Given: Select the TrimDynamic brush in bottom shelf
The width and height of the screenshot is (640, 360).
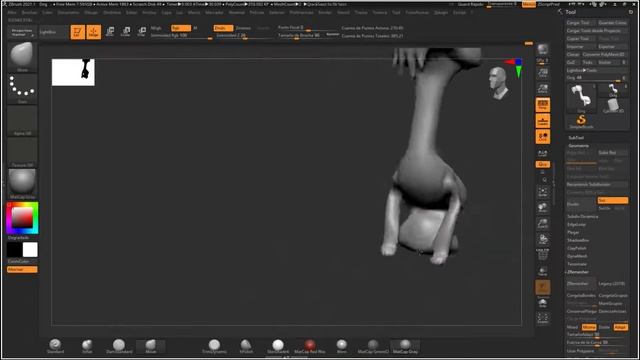Looking at the screenshot, I should click(214, 346).
